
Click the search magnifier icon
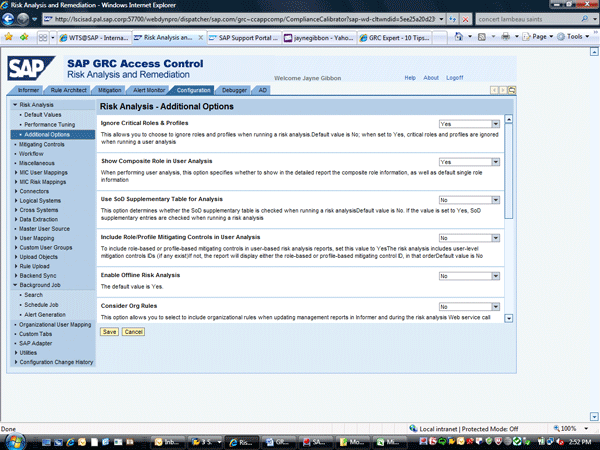584,18
